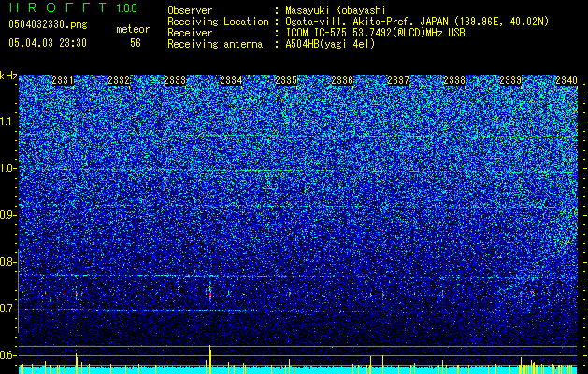
Task: Click the 2335 time marker
Action: pyautogui.click(x=286, y=80)
